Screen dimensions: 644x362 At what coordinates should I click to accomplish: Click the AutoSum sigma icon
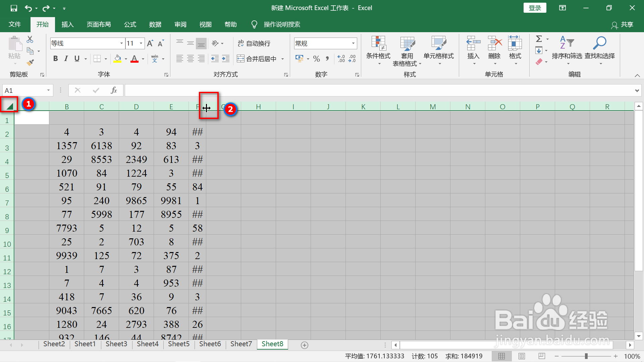point(539,39)
